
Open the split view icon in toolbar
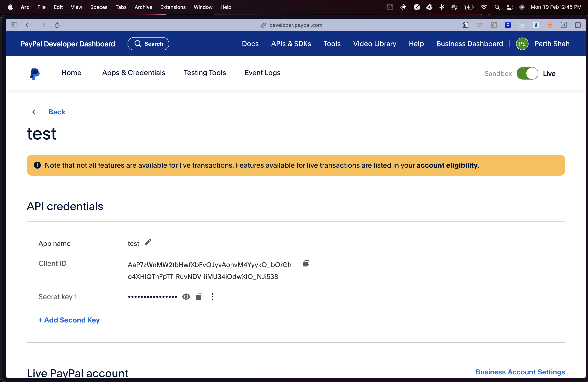(x=578, y=25)
